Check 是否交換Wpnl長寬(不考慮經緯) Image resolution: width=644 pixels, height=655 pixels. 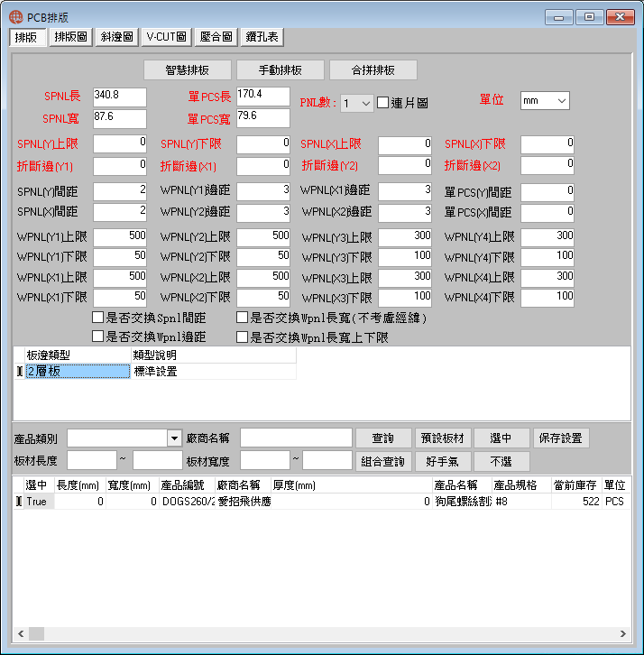click(x=243, y=318)
